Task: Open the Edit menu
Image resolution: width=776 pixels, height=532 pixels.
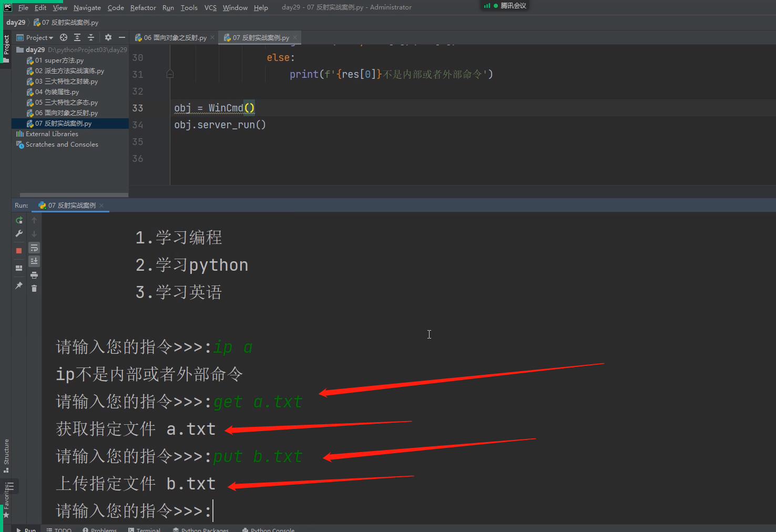Action: [x=40, y=7]
